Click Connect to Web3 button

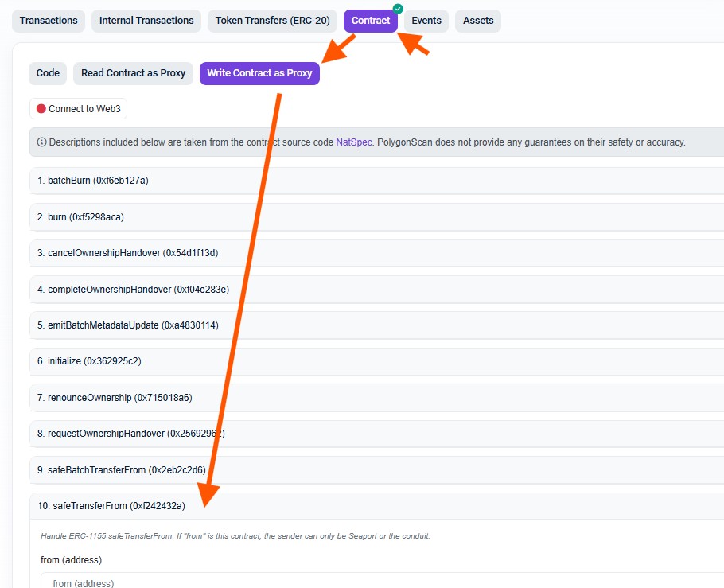78,109
